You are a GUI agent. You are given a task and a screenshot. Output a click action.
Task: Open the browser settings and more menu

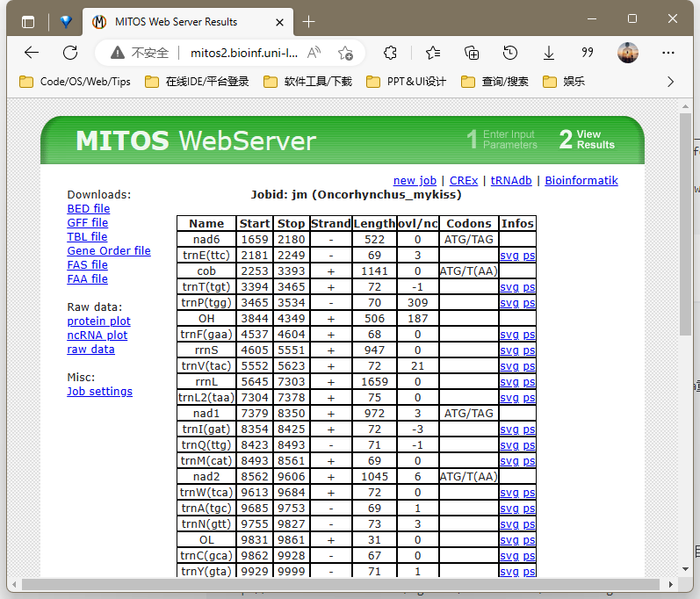(667, 53)
